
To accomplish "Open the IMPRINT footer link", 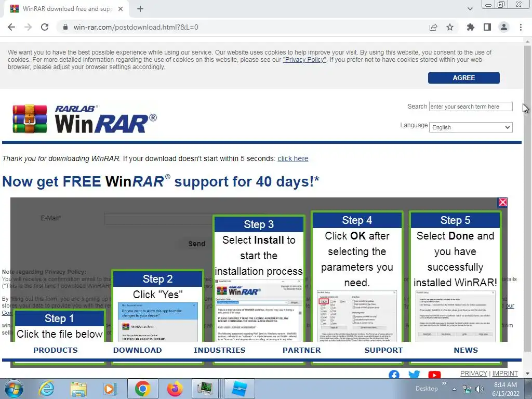I will (x=505, y=373).
